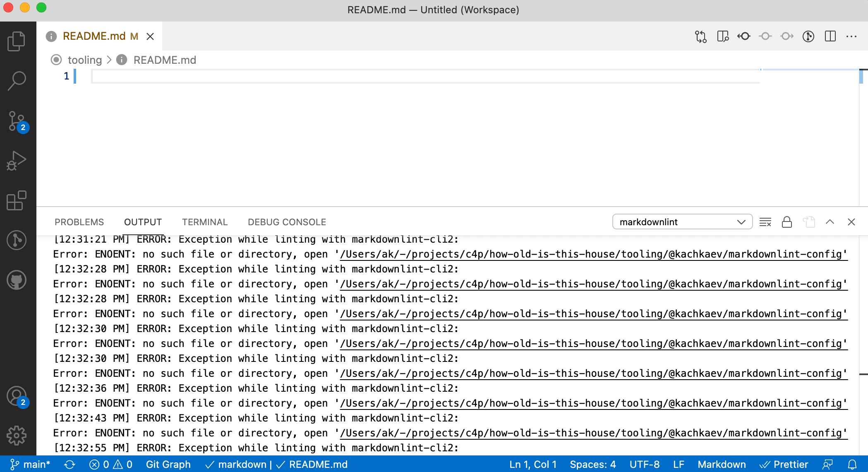Open the Manage gear menu
This screenshot has width=868, height=472.
tap(17, 436)
